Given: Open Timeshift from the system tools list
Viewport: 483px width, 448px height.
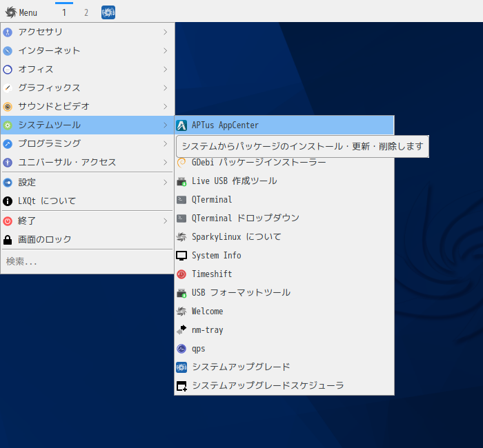Looking at the screenshot, I should 284,274.
